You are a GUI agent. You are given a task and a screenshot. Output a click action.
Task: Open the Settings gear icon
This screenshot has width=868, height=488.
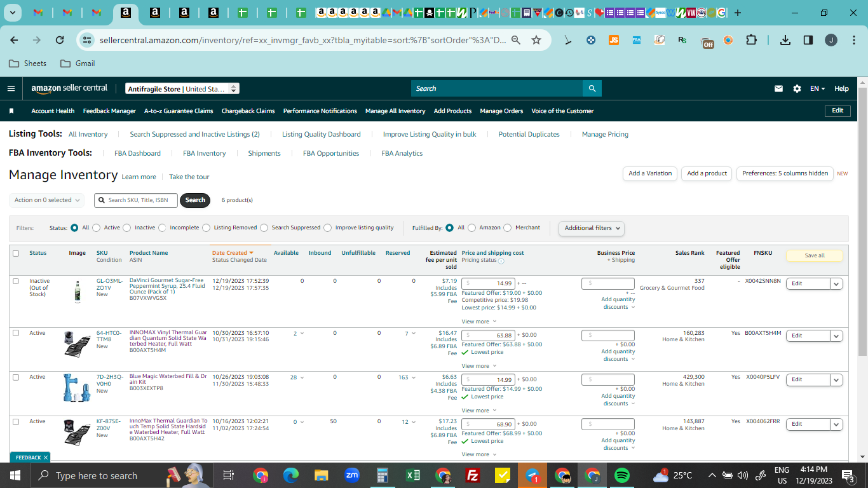point(797,88)
